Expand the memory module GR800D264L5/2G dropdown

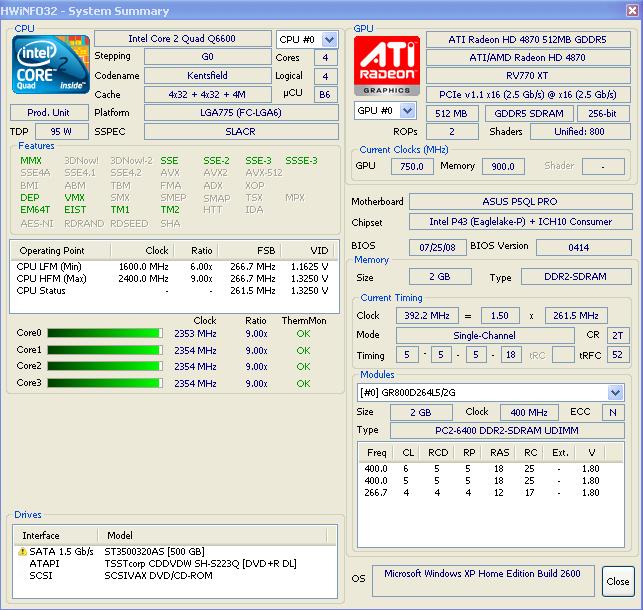tap(615, 393)
